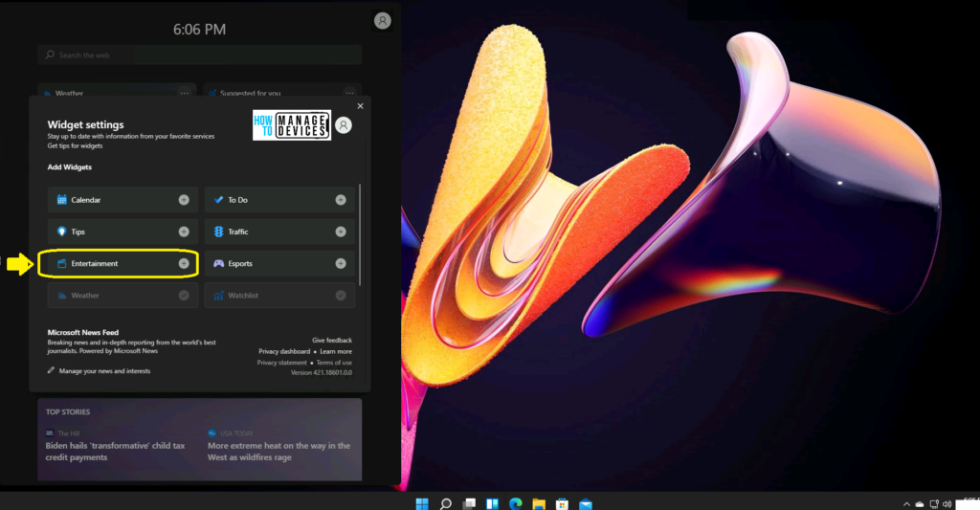
Task: Toggle the Weather widget checkmark
Action: tap(184, 296)
